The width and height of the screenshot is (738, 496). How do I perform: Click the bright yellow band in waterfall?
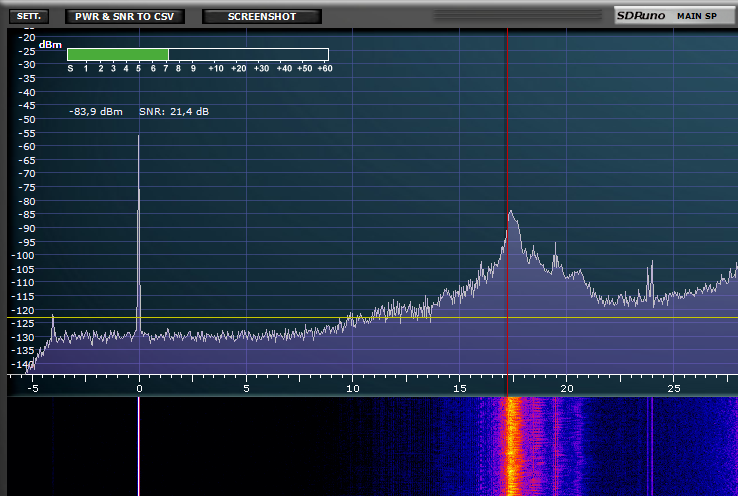pyautogui.click(x=512, y=445)
